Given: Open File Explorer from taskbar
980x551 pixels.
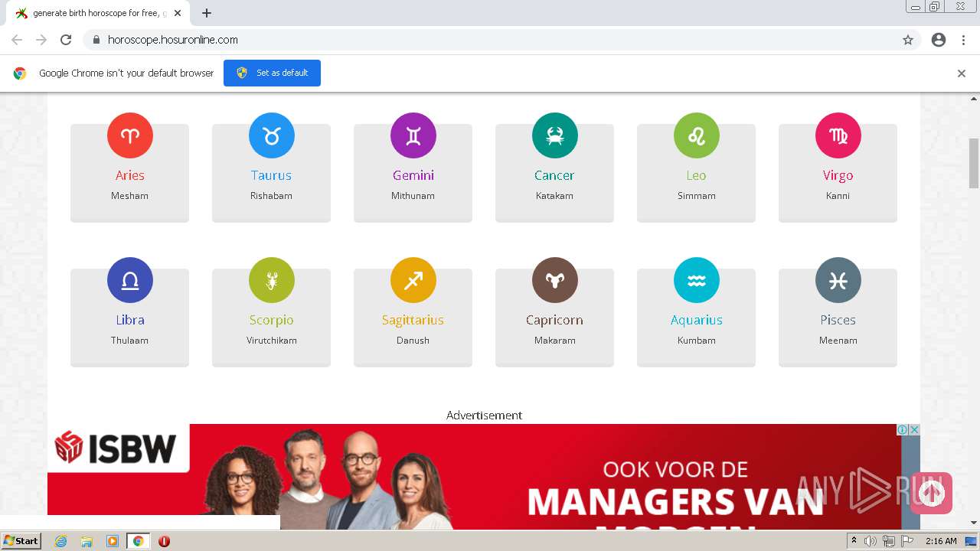Looking at the screenshot, I should click(87, 541).
